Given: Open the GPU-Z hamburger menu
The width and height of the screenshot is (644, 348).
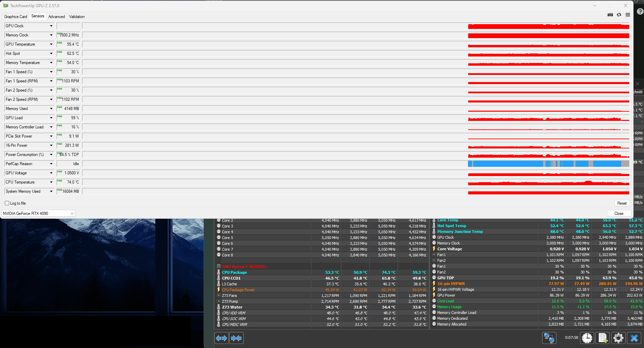Looking at the screenshot, I should (628, 15).
